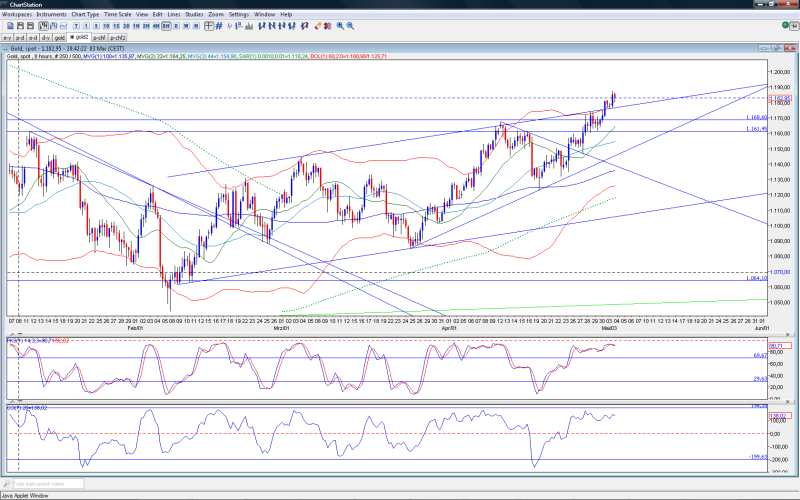Click the zoom out magnifier icon
The image size is (800, 500).
pos(351,26)
